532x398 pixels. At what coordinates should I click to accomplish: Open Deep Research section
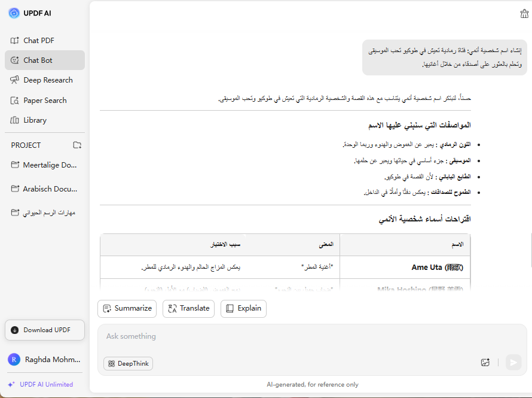[44, 80]
